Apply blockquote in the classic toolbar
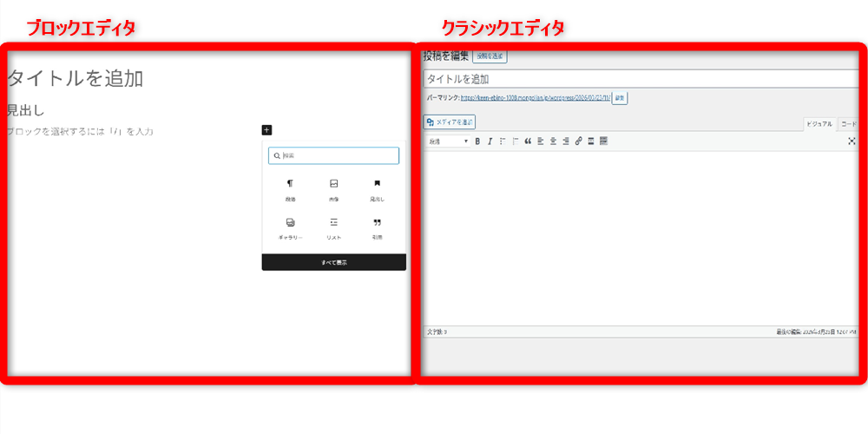 point(528,141)
